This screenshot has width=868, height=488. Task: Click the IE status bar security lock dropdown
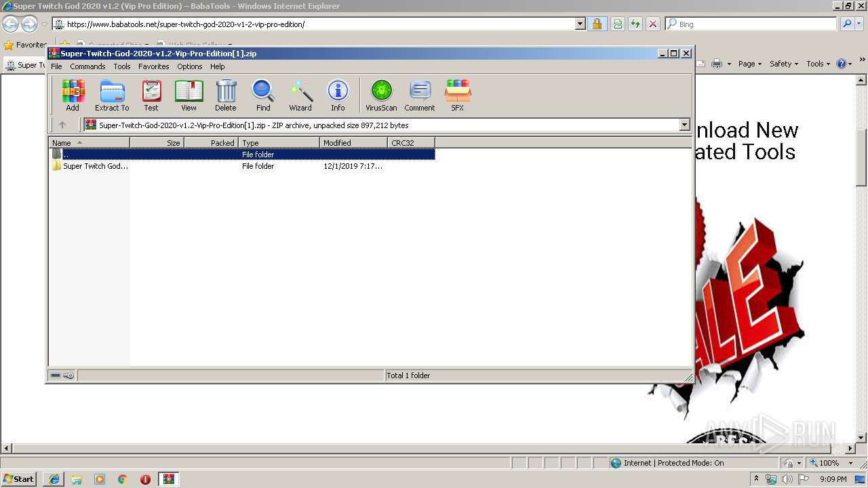tap(792, 463)
